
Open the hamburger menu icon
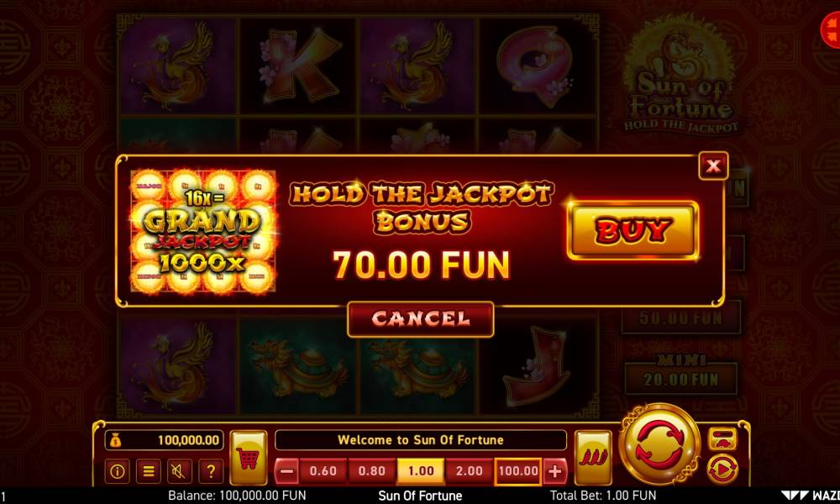[x=149, y=471]
